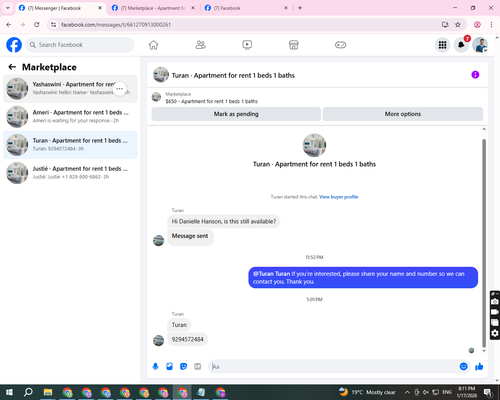Click More options button
The height and width of the screenshot is (400, 500).
pyautogui.click(x=403, y=114)
